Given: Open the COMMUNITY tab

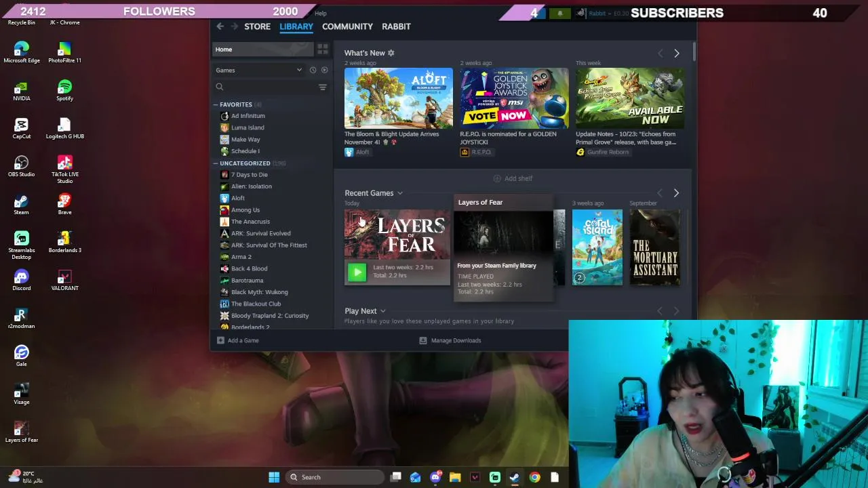Looking at the screenshot, I should (x=347, y=26).
